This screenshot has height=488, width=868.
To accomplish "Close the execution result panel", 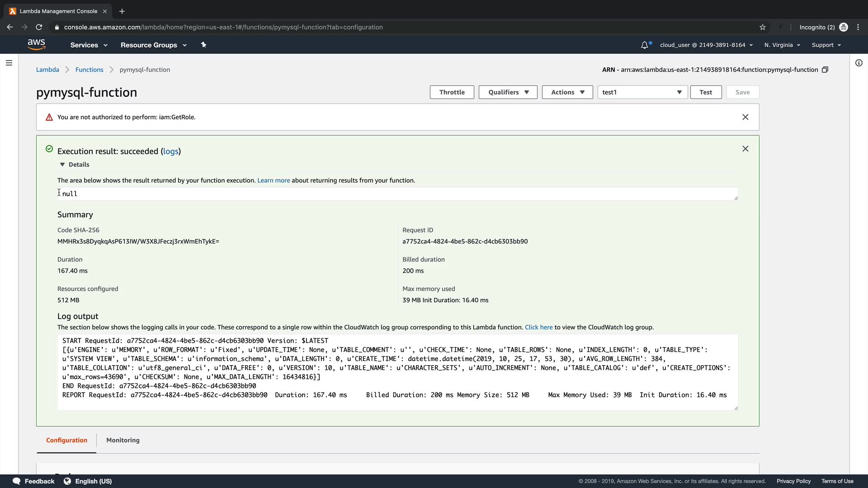I will pyautogui.click(x=745, y=149).
